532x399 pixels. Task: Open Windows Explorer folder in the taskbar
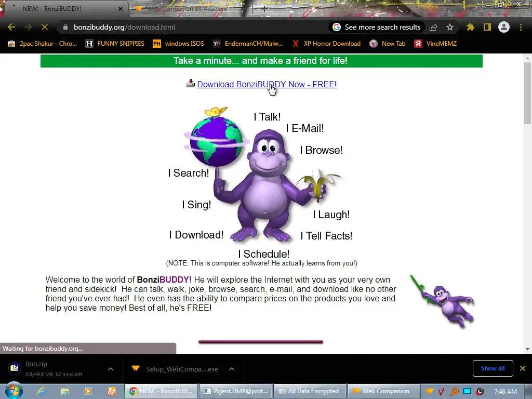pyautogui.click(x=65, y=392)
